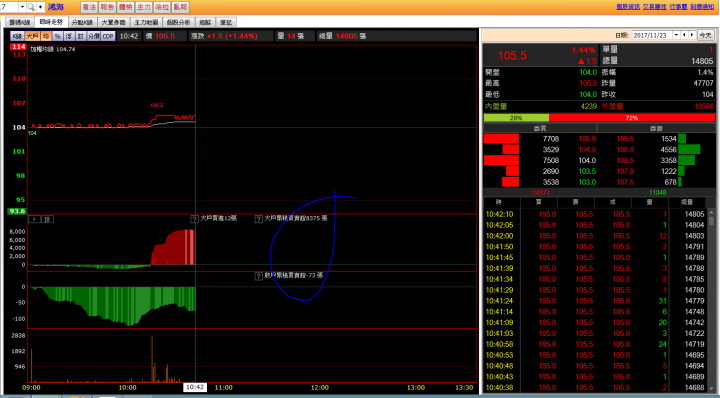This screenshot has width=720, height=398.
Task: Click the 設 settings button in sub-chart corner
Action: 47,219
